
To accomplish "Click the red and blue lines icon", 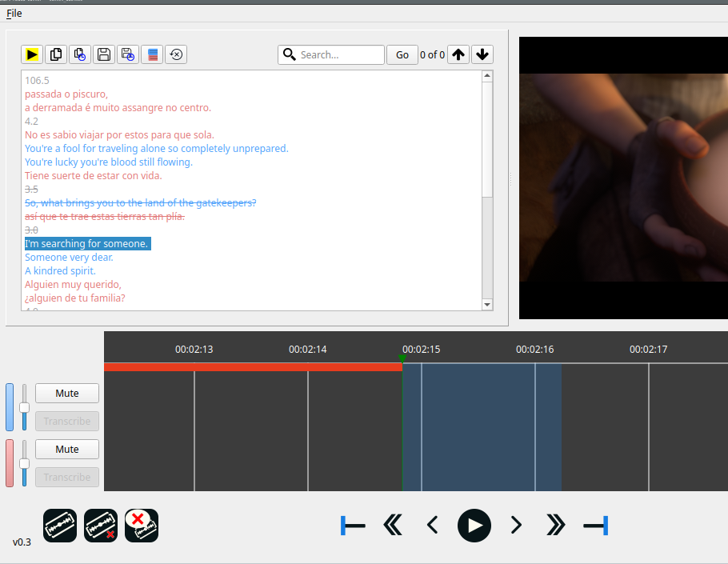I will coord(152,54).
